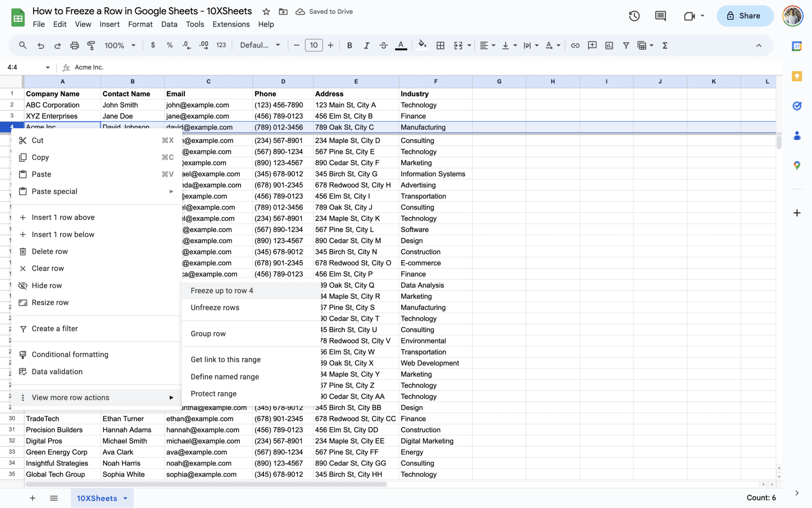
Task: Open the zoom 100% dropdown
Action: coord(120,45)
